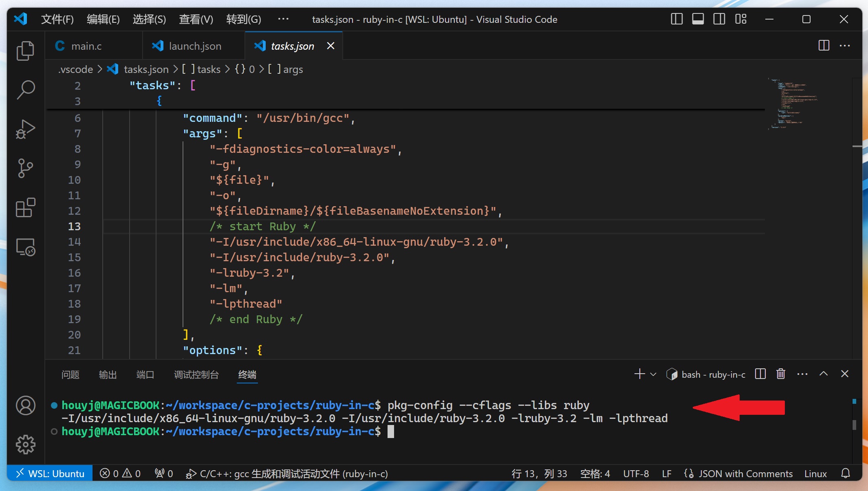This screenshot has height=491, width=868.
Task: Switch to the 端口 panel tab
Action: (x=145, y=374)
